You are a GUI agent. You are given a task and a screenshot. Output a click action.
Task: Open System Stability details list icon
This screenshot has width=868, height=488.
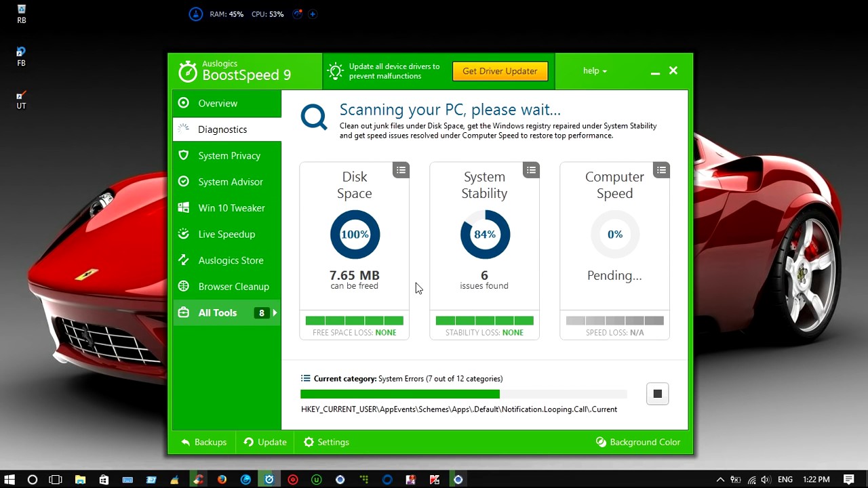click(x=531, y=170)
